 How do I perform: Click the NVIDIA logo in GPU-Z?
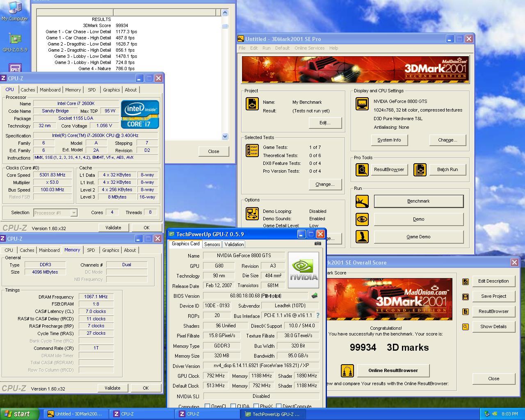click(304, 269)
